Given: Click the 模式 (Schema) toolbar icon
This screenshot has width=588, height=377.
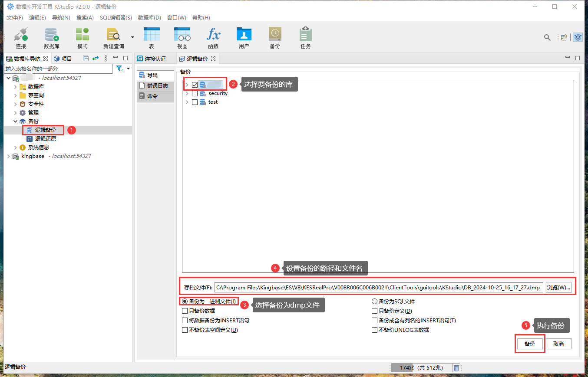Looking at the screenshot, I should click(82, 38).
